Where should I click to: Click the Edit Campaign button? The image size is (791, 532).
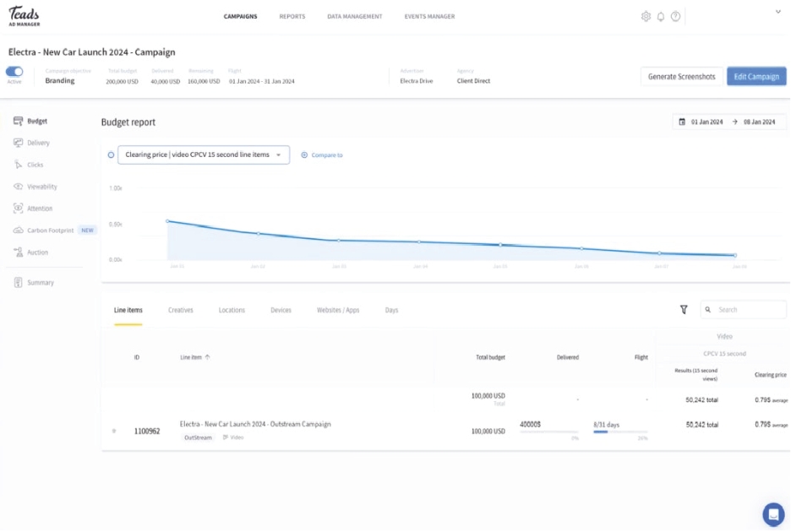point(756,77)
